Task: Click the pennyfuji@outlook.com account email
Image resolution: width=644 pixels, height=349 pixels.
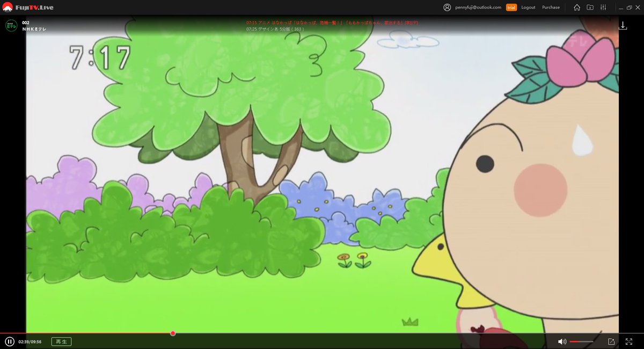Action: (x=478, y=8)
